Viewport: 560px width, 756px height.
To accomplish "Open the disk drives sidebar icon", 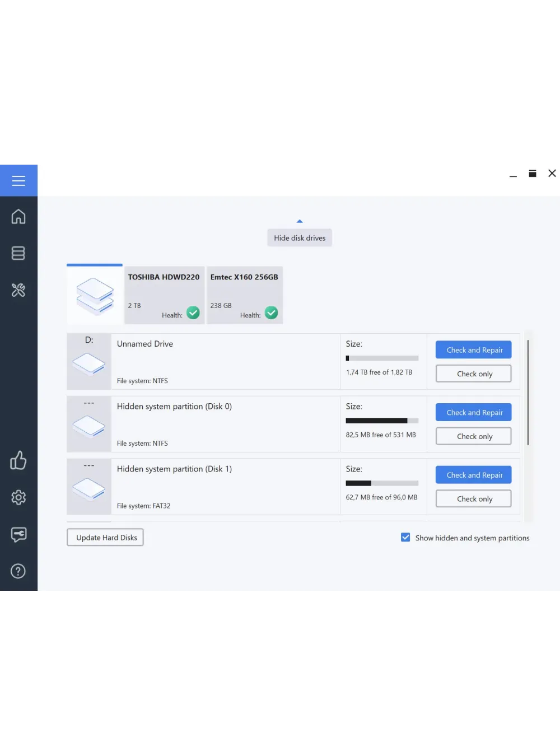I will (x=18, y=253).
